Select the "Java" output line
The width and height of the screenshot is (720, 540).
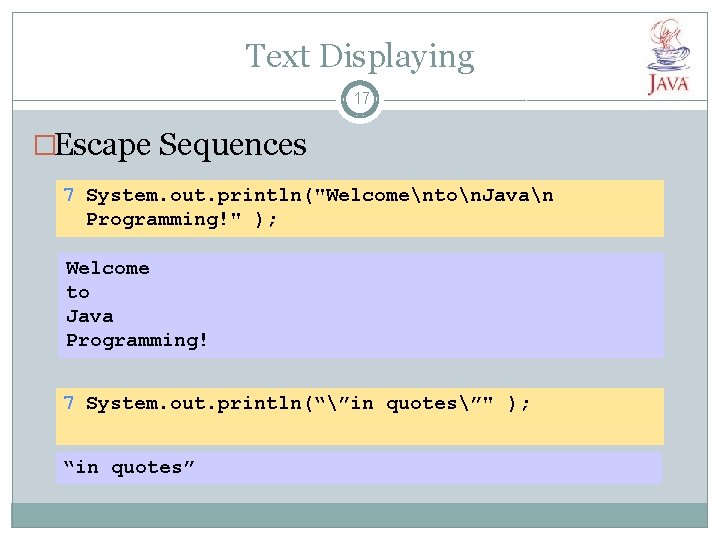[90, 316]
